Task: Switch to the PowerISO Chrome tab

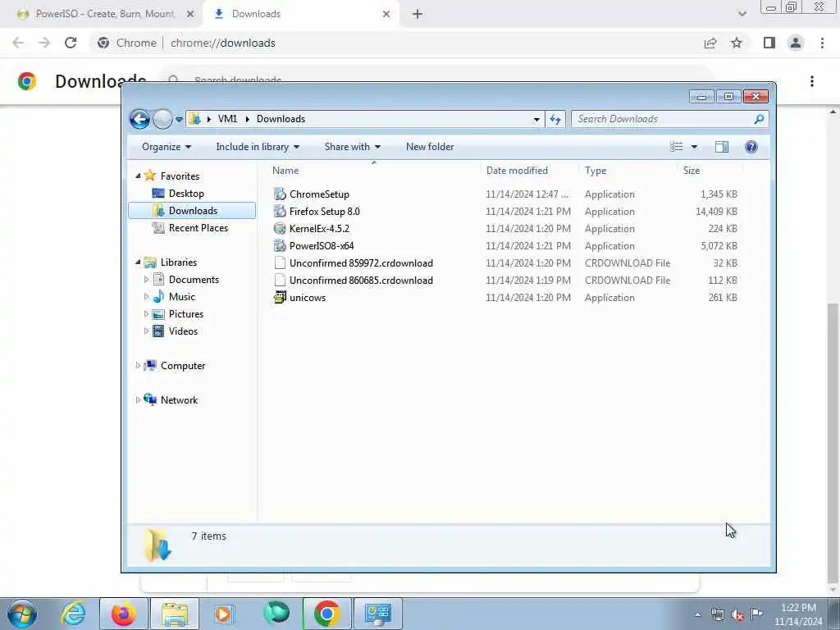Action: tap(105, 14)
